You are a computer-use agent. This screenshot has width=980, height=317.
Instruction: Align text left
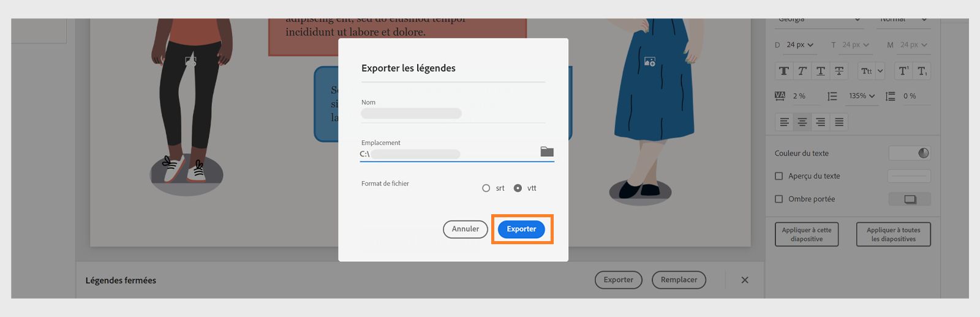784,122
